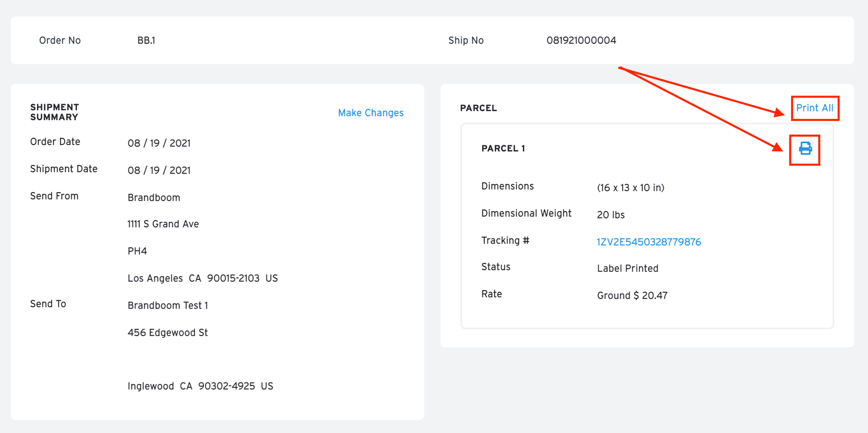
Task: Click the Dimensions label
Action: click(507, 186)
